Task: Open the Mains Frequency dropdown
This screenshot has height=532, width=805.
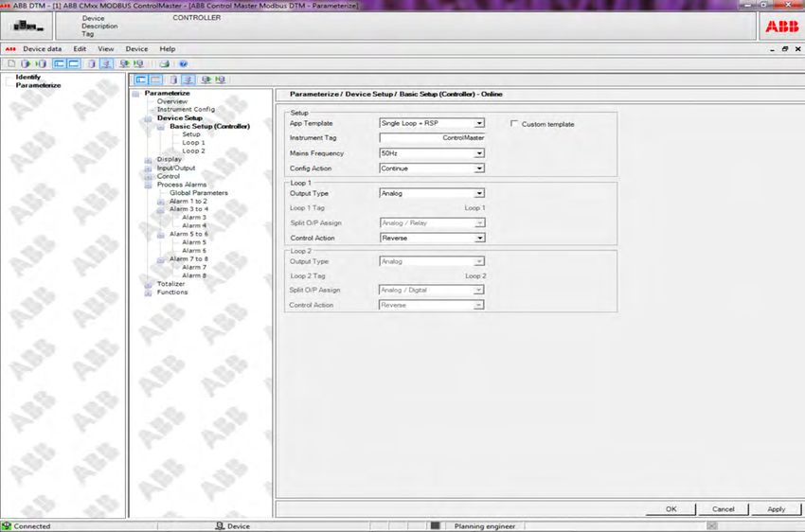Action: 479,153
